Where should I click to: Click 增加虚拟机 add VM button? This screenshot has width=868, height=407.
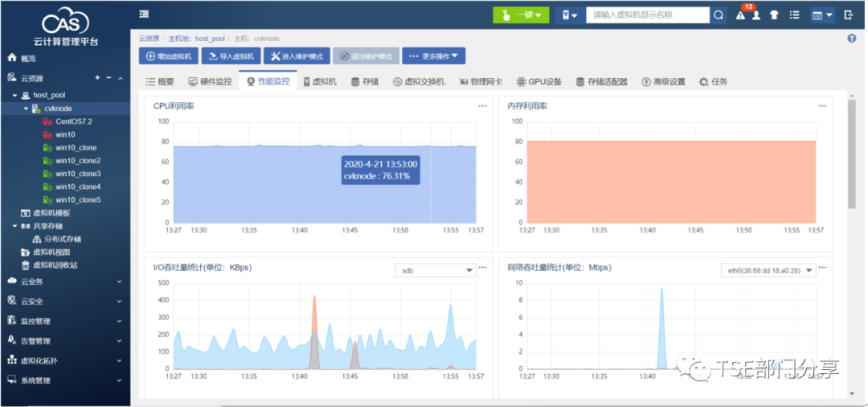[168, 56]
